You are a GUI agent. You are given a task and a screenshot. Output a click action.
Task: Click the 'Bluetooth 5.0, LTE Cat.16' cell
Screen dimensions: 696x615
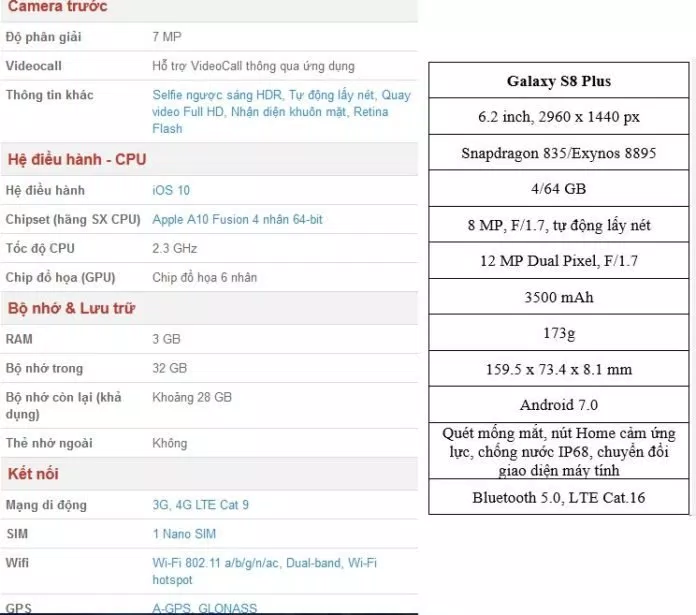pyautogui.click(x=559, y=497)
